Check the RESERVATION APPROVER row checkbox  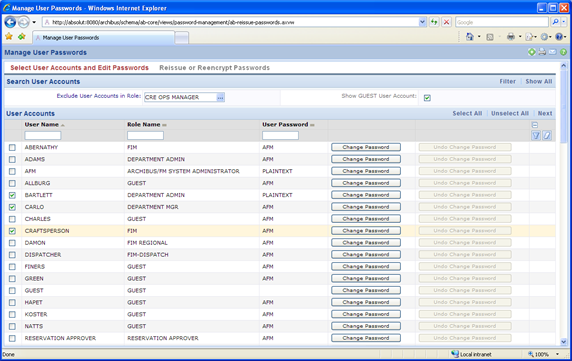(x=12, y=338)
